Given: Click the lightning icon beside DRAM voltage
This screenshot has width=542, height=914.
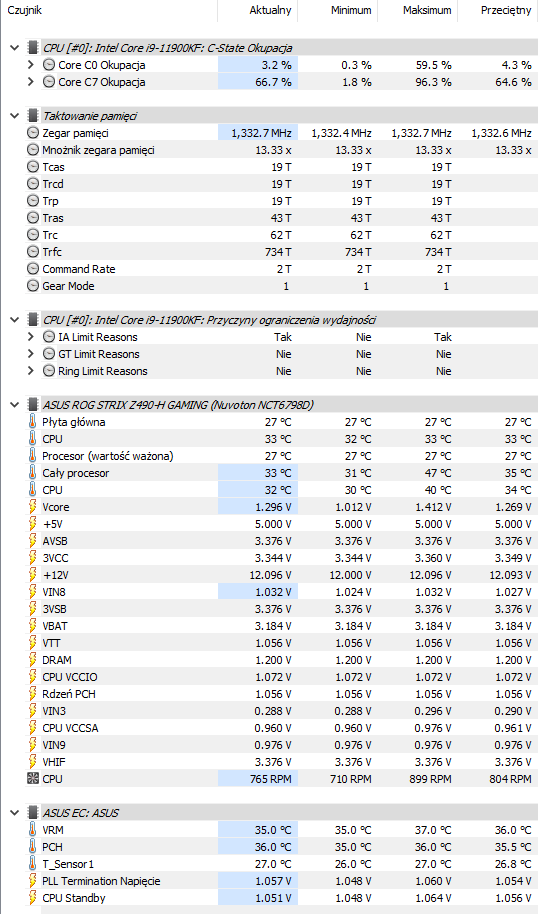Looking at the screenshot, I should tap(33, 659).
